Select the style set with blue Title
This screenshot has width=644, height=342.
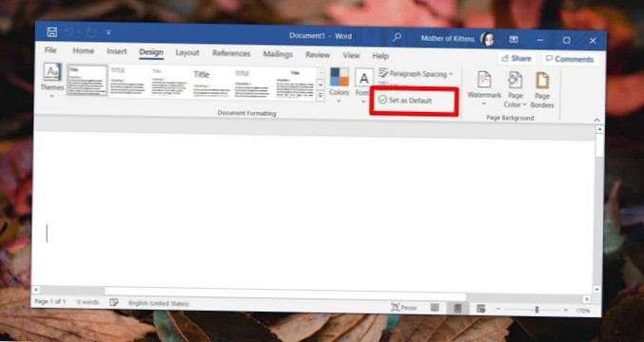click(169, 82)
